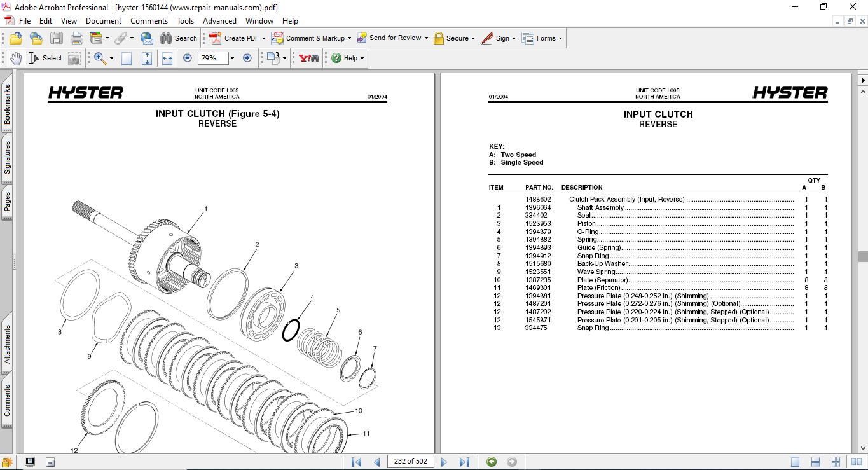
Task: Go to the last page
Action: tap(464, 462)
